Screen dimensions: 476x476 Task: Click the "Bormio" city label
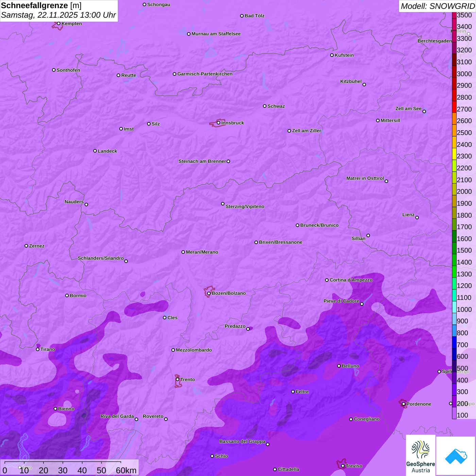tap(78, 295)
